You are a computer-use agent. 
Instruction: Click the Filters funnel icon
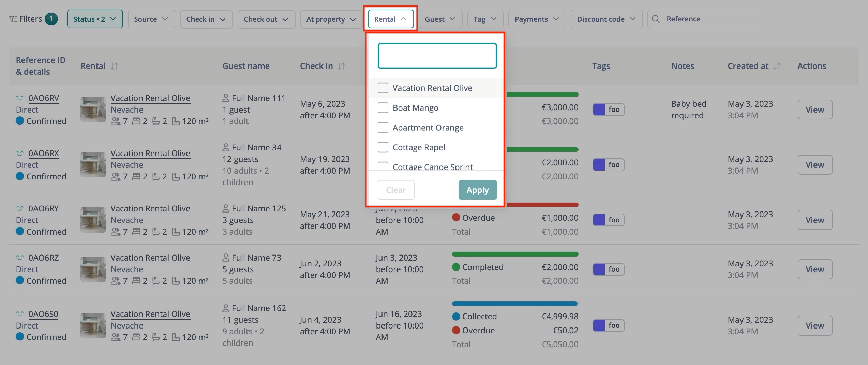click(13, 19)
